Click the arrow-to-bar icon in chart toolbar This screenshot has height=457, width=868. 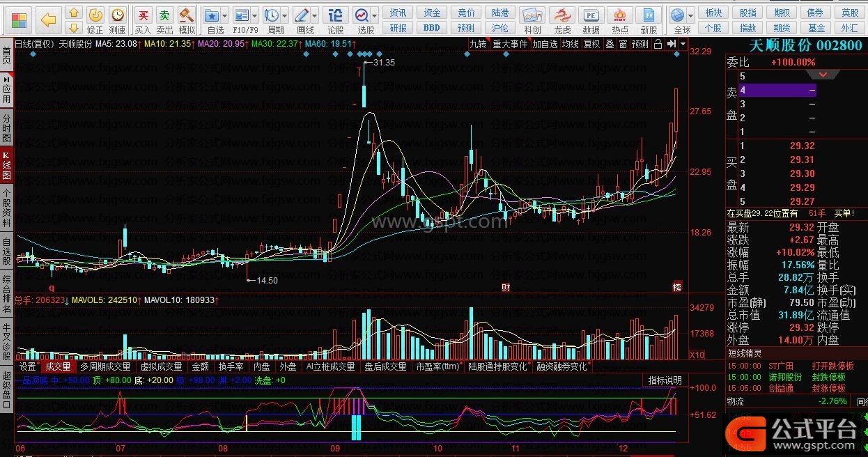click(671, 43)
